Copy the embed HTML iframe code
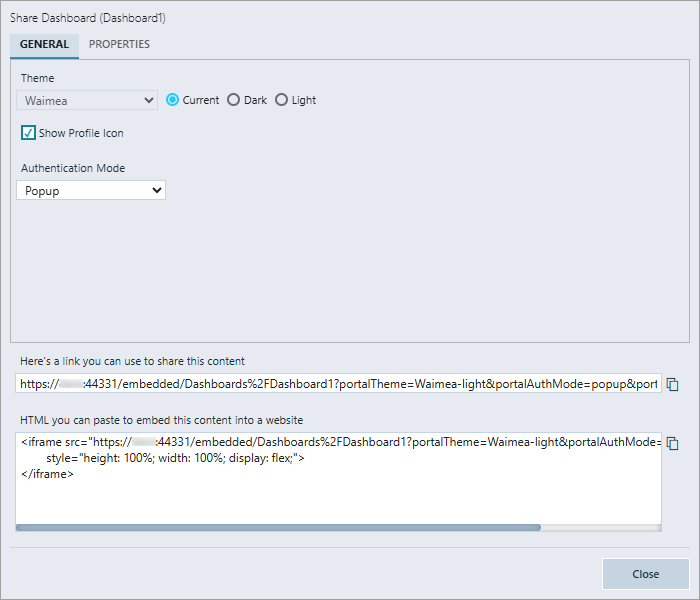 tap(673, 443)
